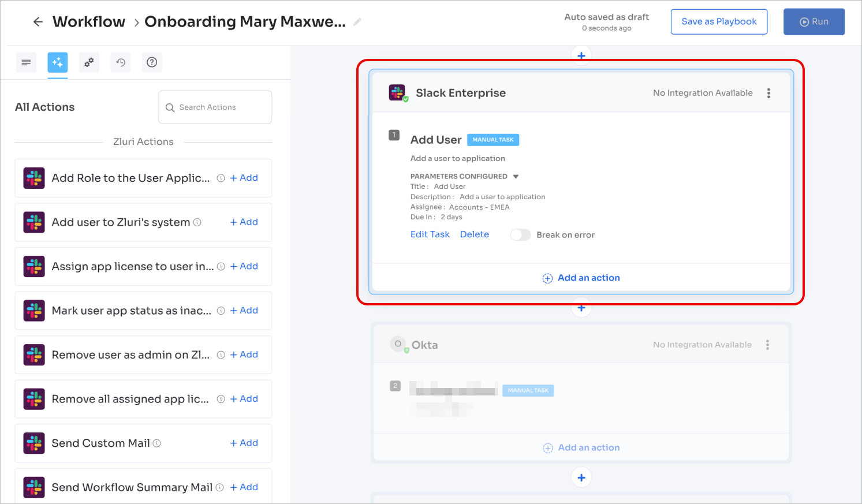Add 'Remove user as admin' action
Viewport: 862px width, 504px height.
pos(244,354)
